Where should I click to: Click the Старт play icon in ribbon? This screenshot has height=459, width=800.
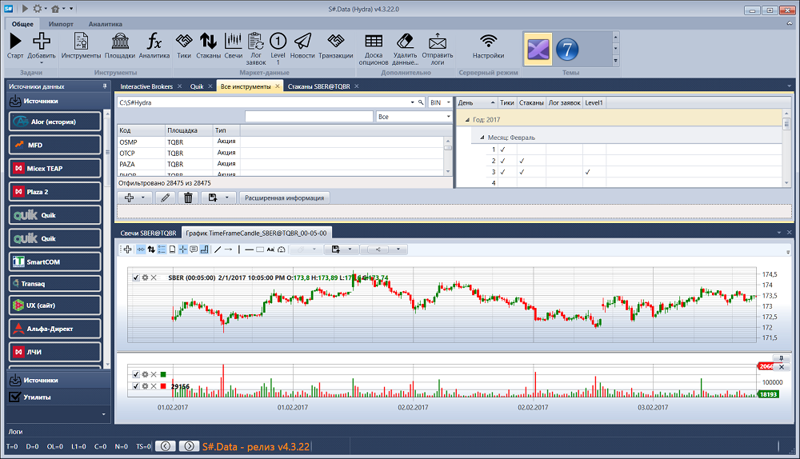15,41
